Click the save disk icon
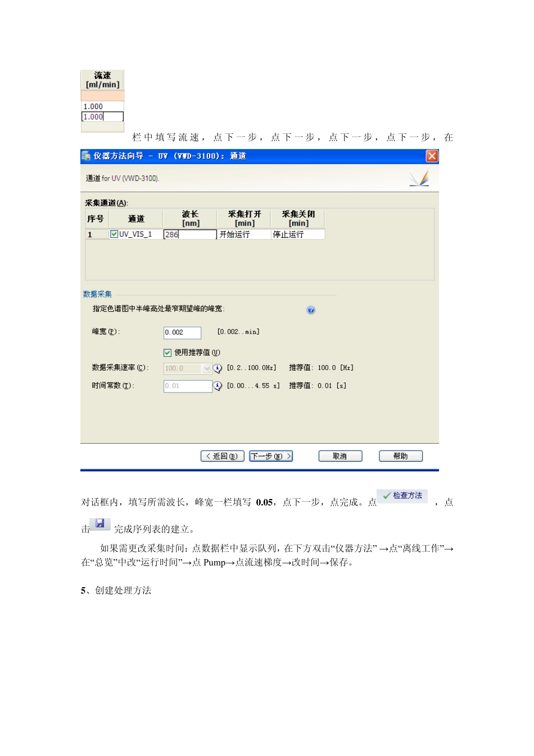Screen dimensions: 534x756 (99, 524)
